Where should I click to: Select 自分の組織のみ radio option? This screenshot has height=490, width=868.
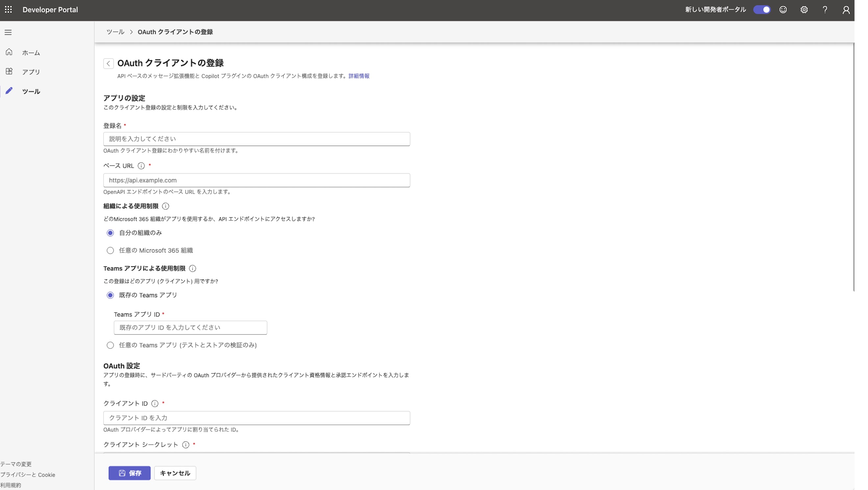point(110,233)
